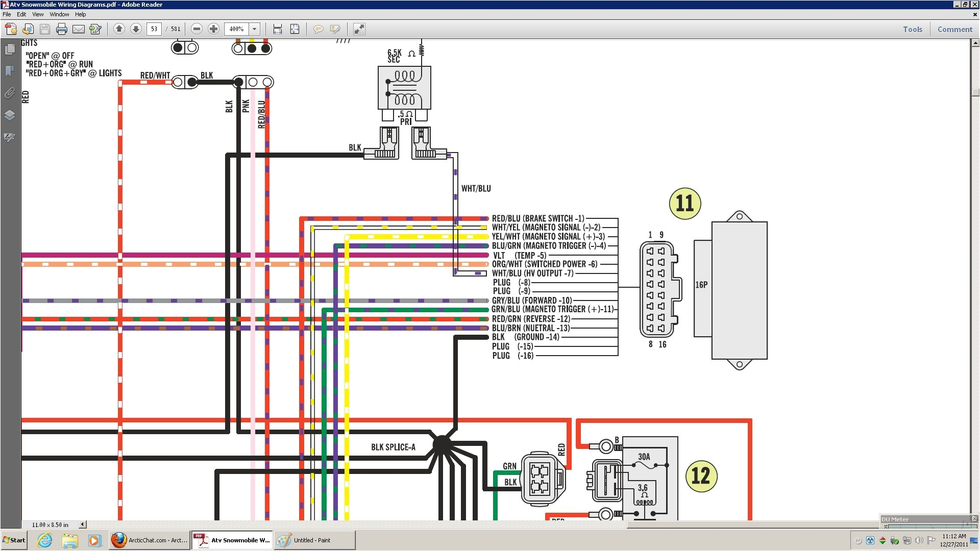Screen dimensions: 980x551
Task: Enable Fit Width page view
Action: coord(277,29)
